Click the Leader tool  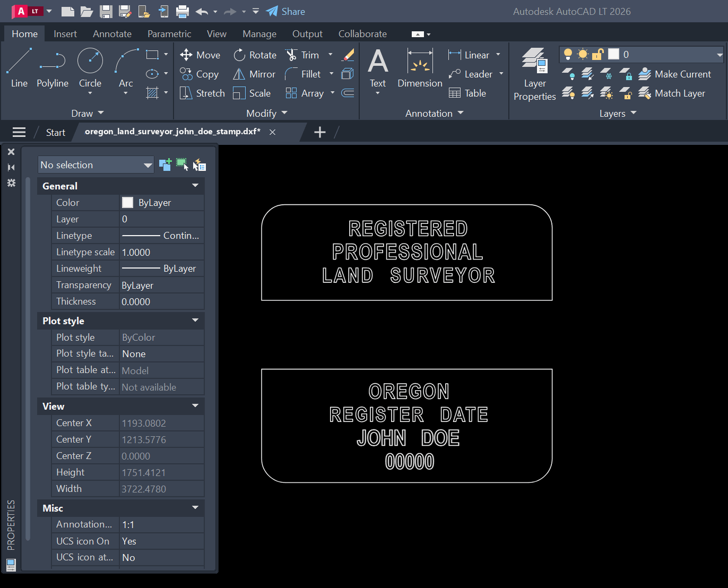[x=471, y=74]
